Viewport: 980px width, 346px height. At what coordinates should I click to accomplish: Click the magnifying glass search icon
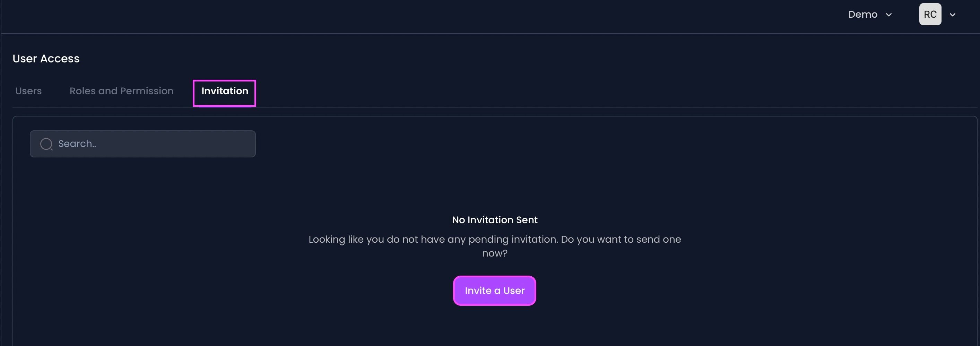[x=46, y=144]
